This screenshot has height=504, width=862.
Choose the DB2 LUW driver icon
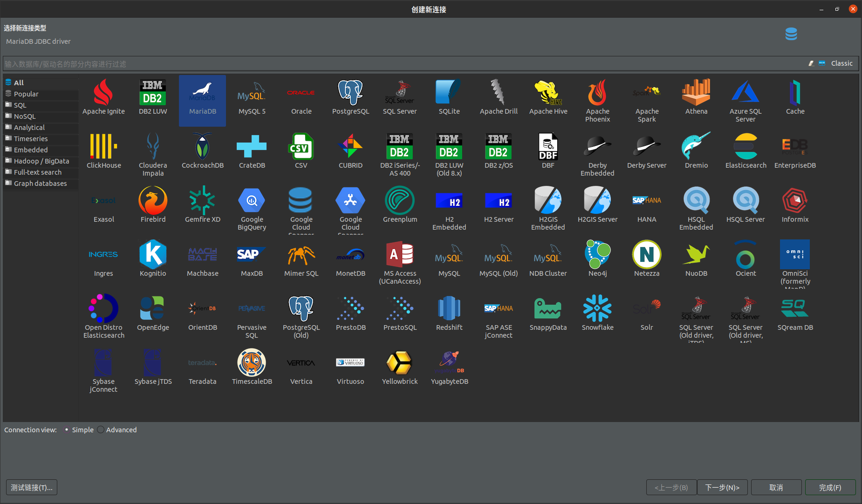click(153, 97)
